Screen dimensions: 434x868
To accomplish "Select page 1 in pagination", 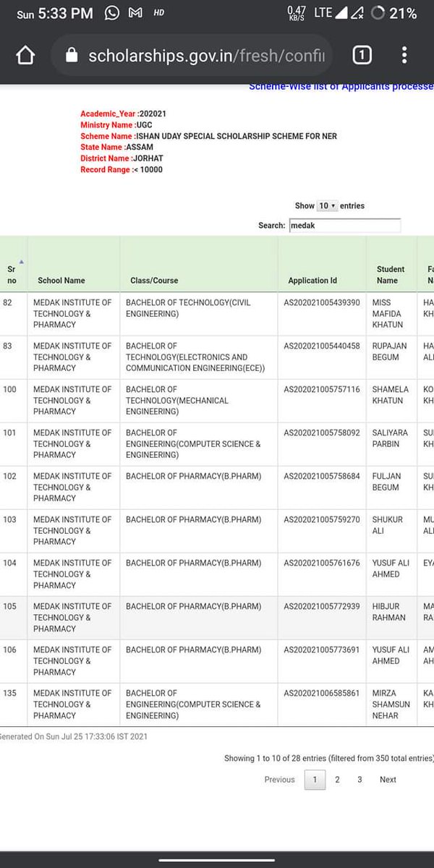I will [315, 780].
